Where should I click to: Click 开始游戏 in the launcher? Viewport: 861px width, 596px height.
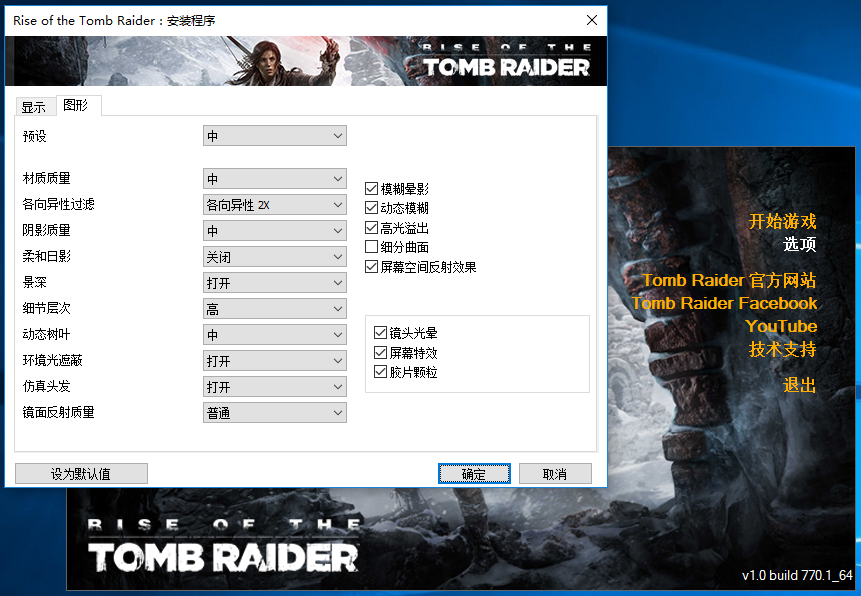point(782,221)
